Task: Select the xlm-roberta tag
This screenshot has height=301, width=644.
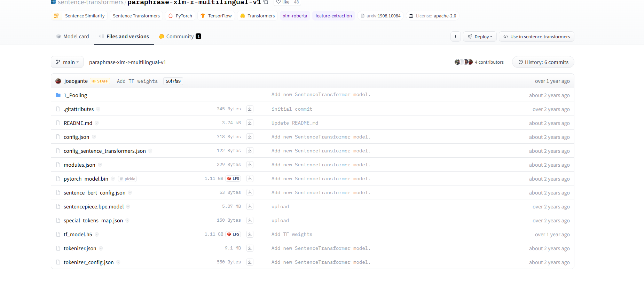Action: coord(295,16)
